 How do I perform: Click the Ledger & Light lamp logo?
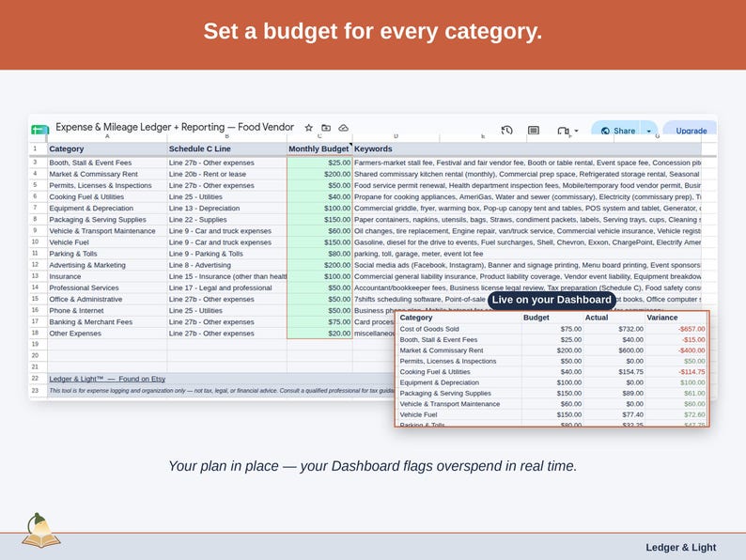point(40,531)
